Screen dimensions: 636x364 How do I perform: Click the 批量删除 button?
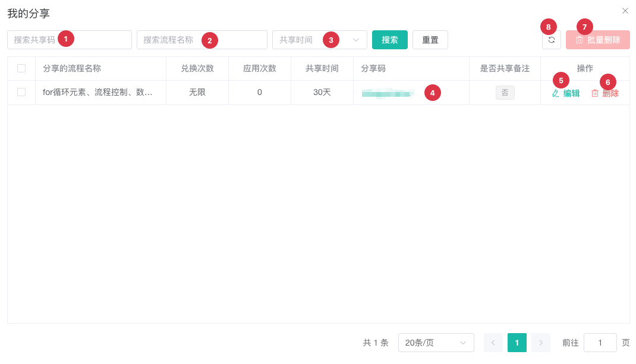point(598,40)
